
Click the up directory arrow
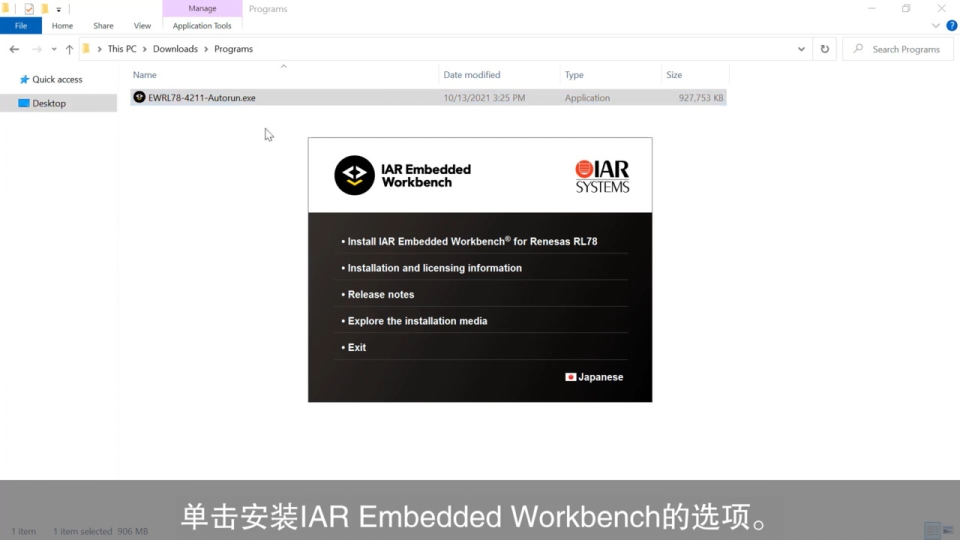pyautogui.click(x=69, y=49)
